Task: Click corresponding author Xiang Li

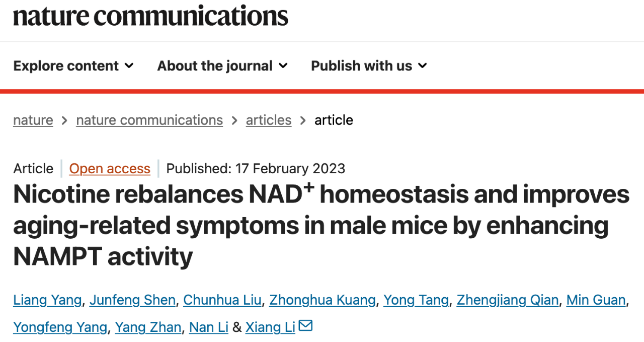Action: click(x=270, y=327)
